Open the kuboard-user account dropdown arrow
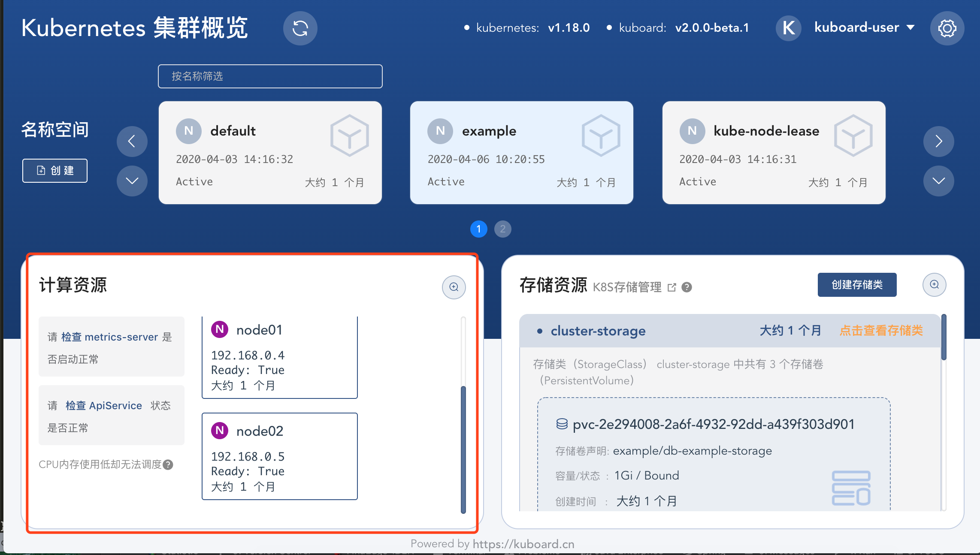 [x=910, y=28]
